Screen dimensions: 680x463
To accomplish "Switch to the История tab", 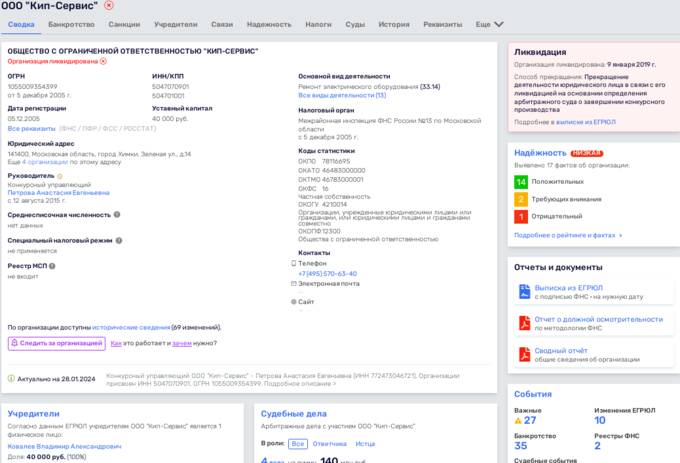I will tap(394, 24).
